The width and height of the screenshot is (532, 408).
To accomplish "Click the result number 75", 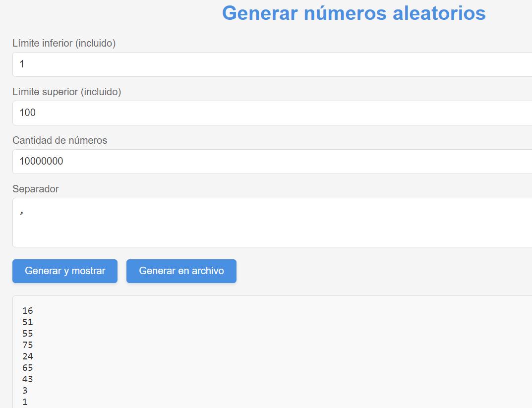I will point(28,345).
